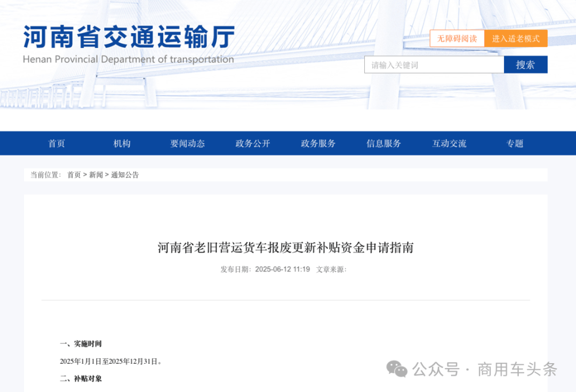576x392 pixels.
Task: Open the 互动交流 navigation menu
Action: (x=449, y=143)
